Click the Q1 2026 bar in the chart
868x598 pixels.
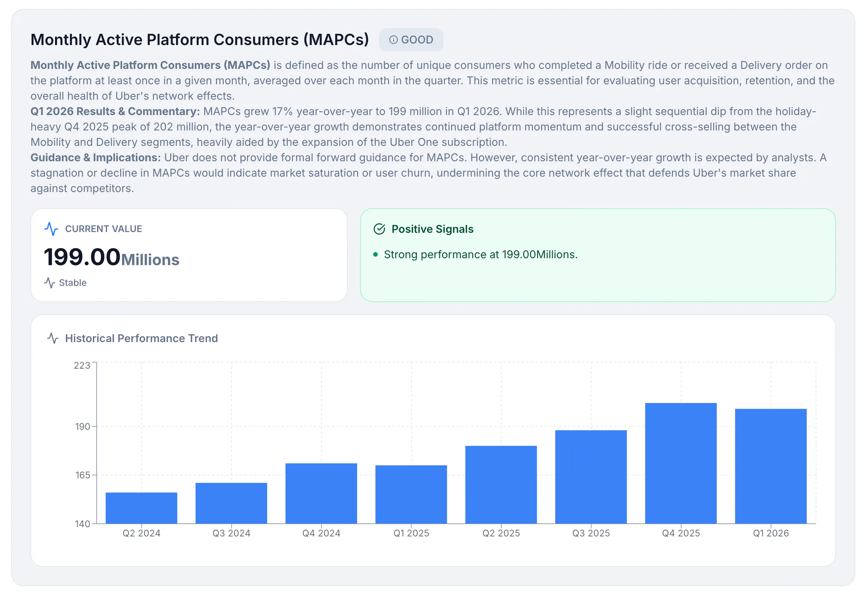(771, 466)
